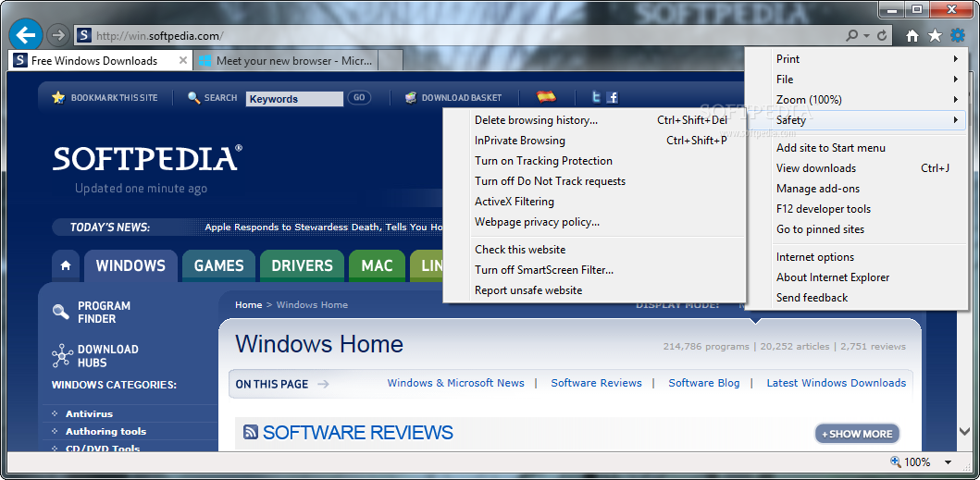Click the Home icon in browser toolbar
The width and height of the screenshot is (980, 480).
click(x=912, y=36)
